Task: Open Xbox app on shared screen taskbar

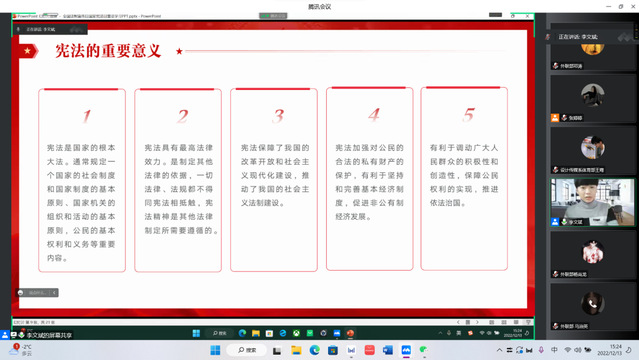Action: (x=296, y=333)
